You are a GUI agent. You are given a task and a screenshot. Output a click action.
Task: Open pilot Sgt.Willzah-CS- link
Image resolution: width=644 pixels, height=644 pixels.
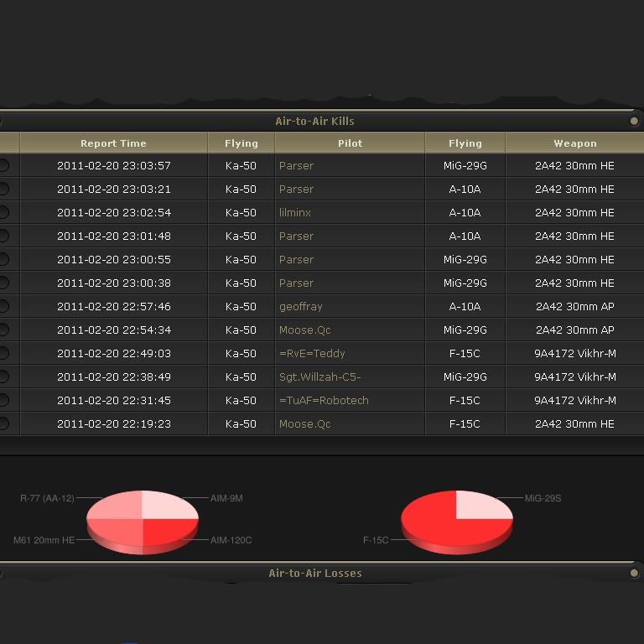[x=319, y=377]
